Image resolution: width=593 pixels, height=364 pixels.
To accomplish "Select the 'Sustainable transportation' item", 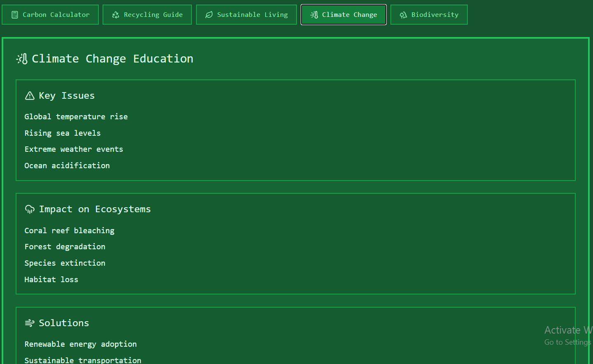I will point(83,360).
